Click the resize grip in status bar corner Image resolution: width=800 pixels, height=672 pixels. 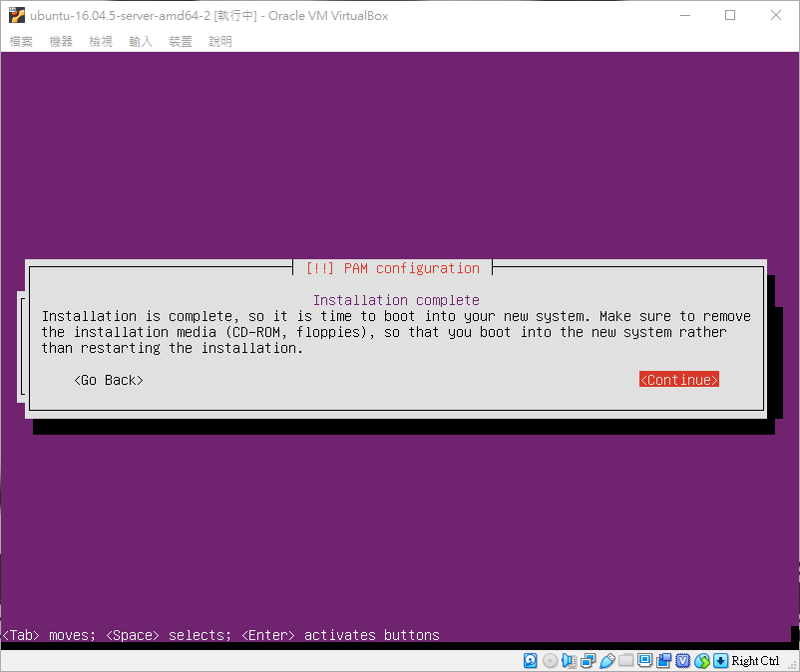792,664
